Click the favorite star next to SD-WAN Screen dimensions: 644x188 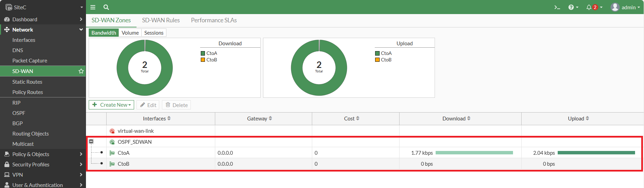(81, 71)
